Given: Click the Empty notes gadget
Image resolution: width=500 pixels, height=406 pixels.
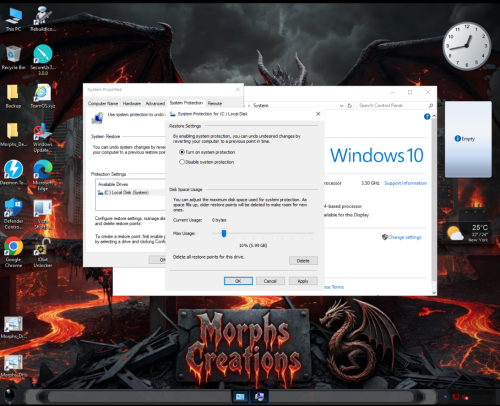Looking at the screenshot, I should click(x=468, y=139).
